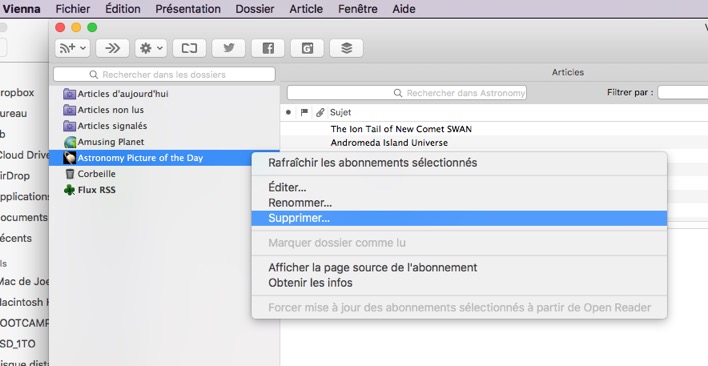Click Articles d'aujourd'hui smart folder icon
Screen dimensions: 708x366
pos(70,94)
